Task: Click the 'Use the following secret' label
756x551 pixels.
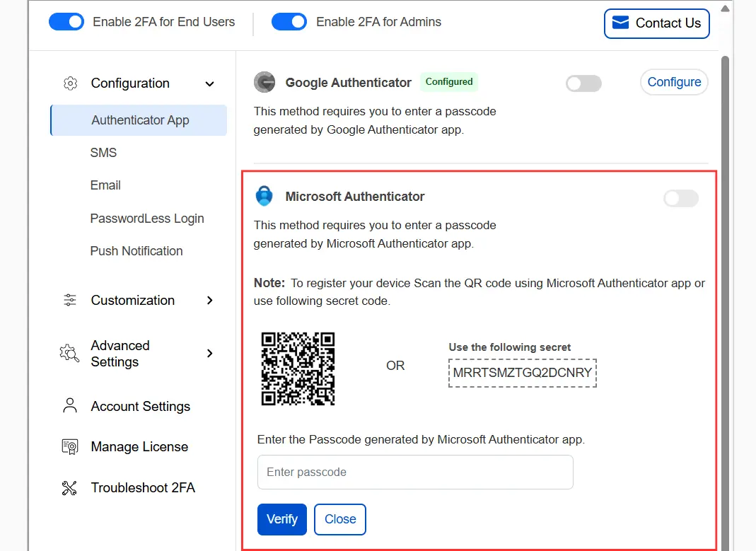Action: (x=510, y=347)
